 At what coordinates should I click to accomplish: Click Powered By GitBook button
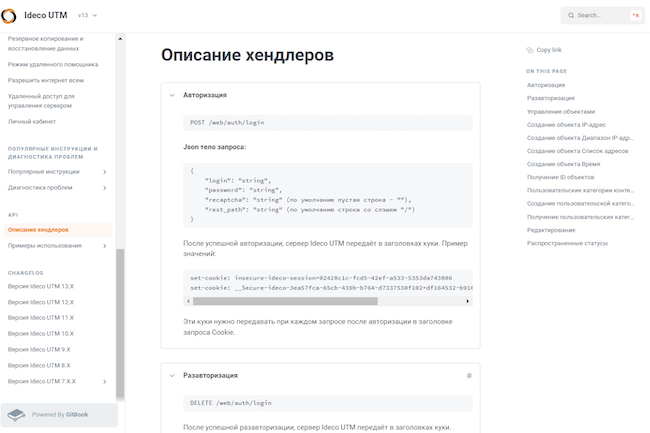click(x=59, y=415)
